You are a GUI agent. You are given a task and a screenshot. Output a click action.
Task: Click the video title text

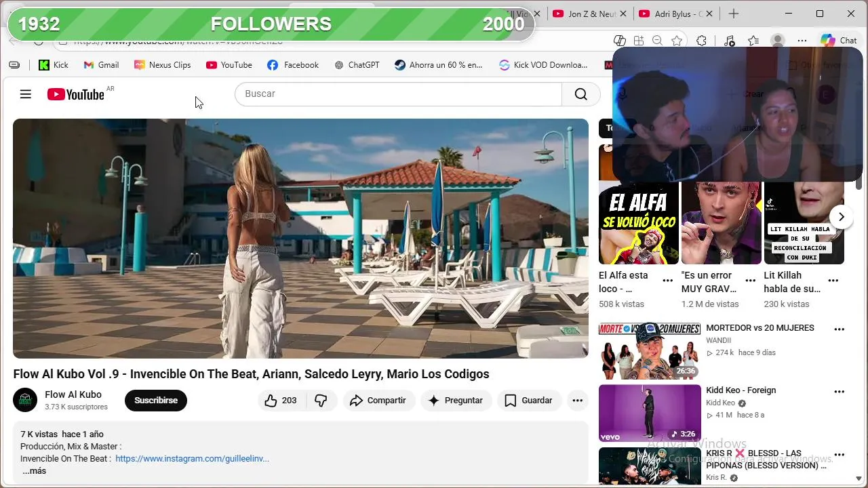(x=251, y=374)
